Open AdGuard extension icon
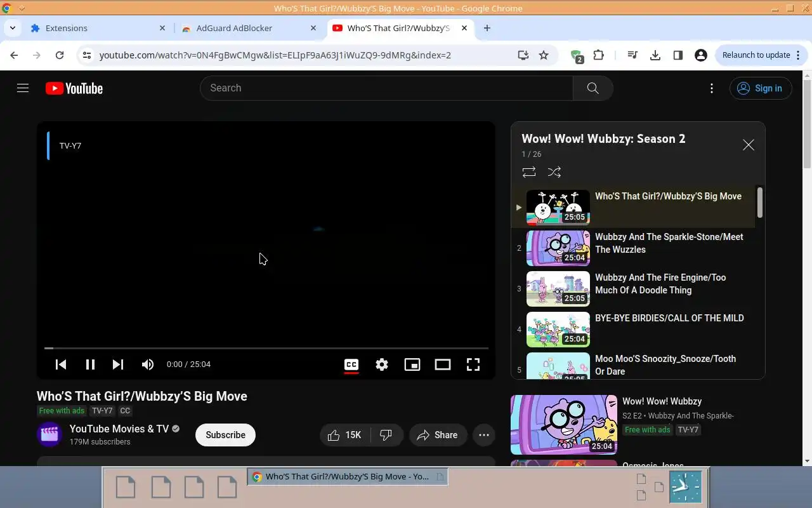 pos(577,56)
